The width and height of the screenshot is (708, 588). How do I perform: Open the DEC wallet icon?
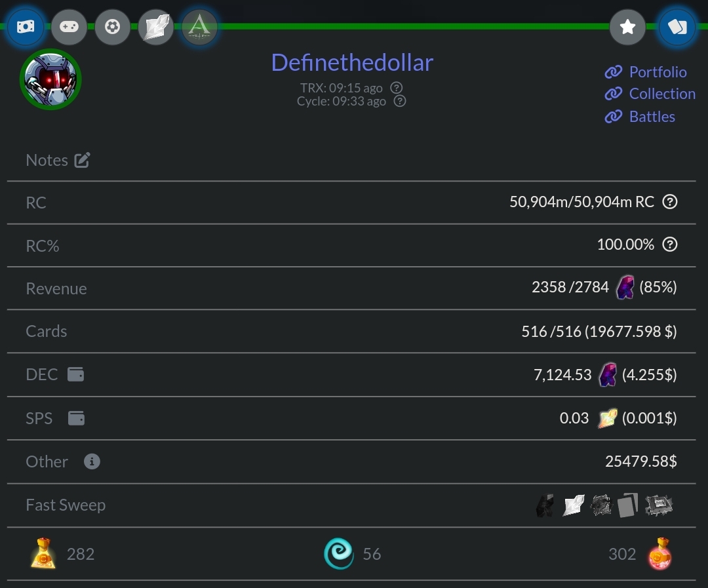(76, 374)
